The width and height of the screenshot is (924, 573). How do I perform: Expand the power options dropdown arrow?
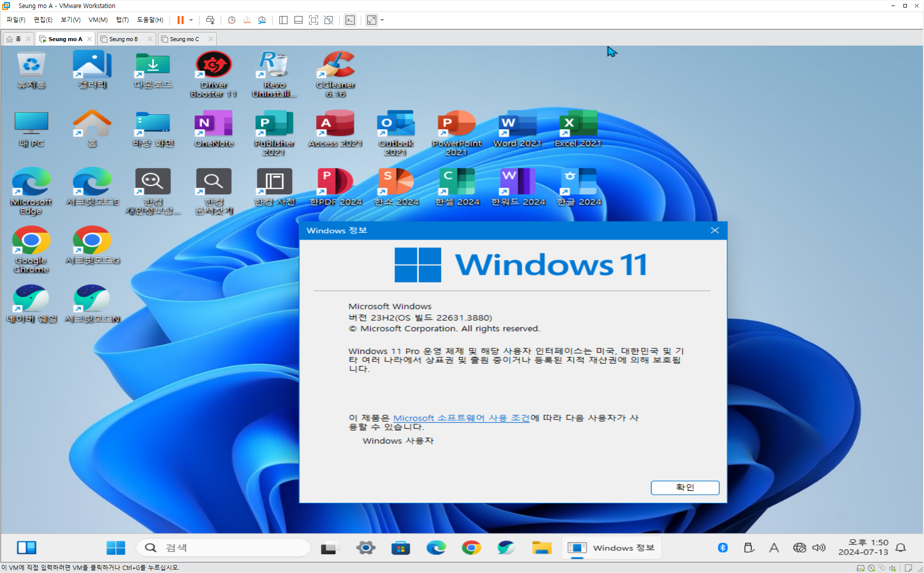tap(191, 20)
